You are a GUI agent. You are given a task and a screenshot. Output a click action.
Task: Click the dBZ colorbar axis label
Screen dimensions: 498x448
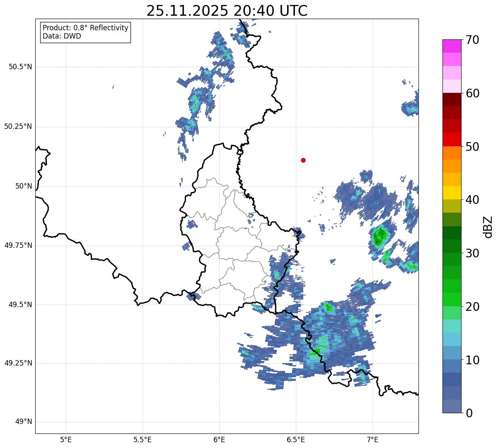coord(488,226)
